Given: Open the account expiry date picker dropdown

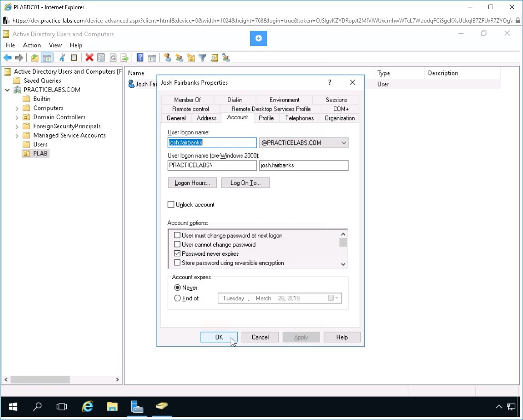Looking at the screenshot, I should click(x=334, y=298).
